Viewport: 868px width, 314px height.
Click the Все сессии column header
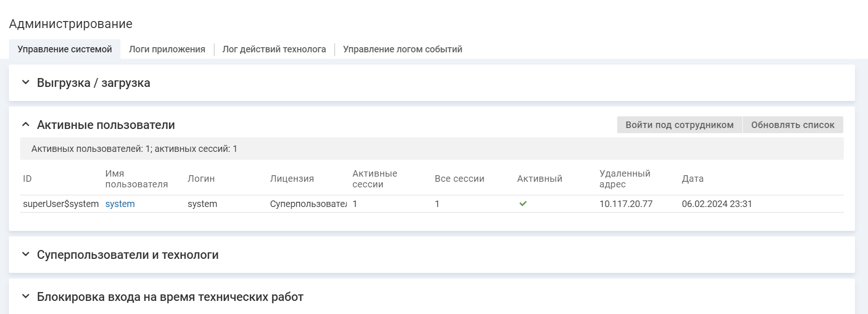(459, 179)
